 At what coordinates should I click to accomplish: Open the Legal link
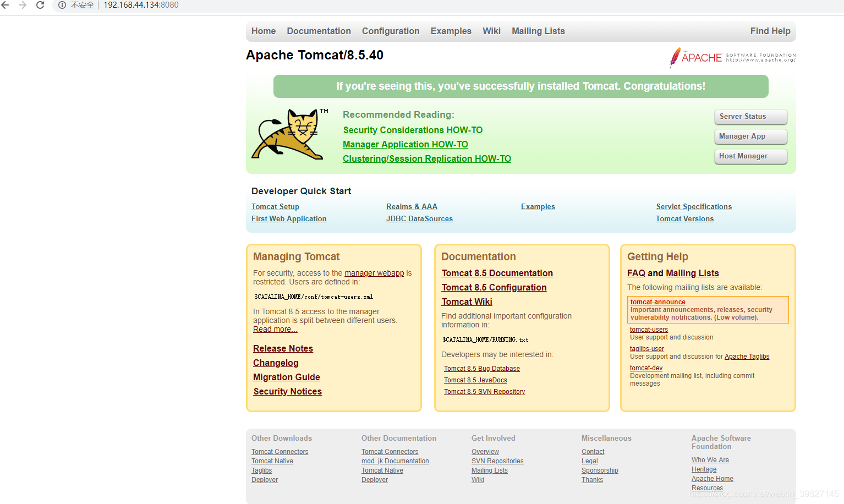[x=589, y=461]
